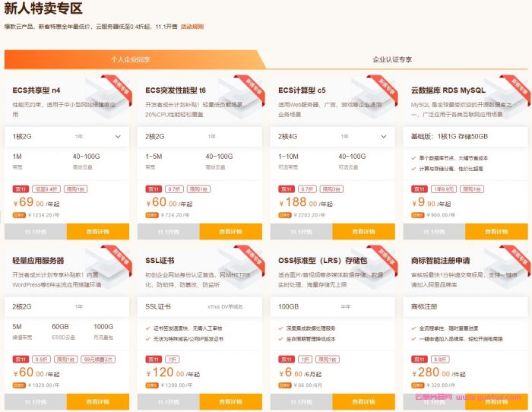Click the checkmark beside 深度集成数据处理服务
Viewport: 532px width, 412px height.
(x=280, y=328)
